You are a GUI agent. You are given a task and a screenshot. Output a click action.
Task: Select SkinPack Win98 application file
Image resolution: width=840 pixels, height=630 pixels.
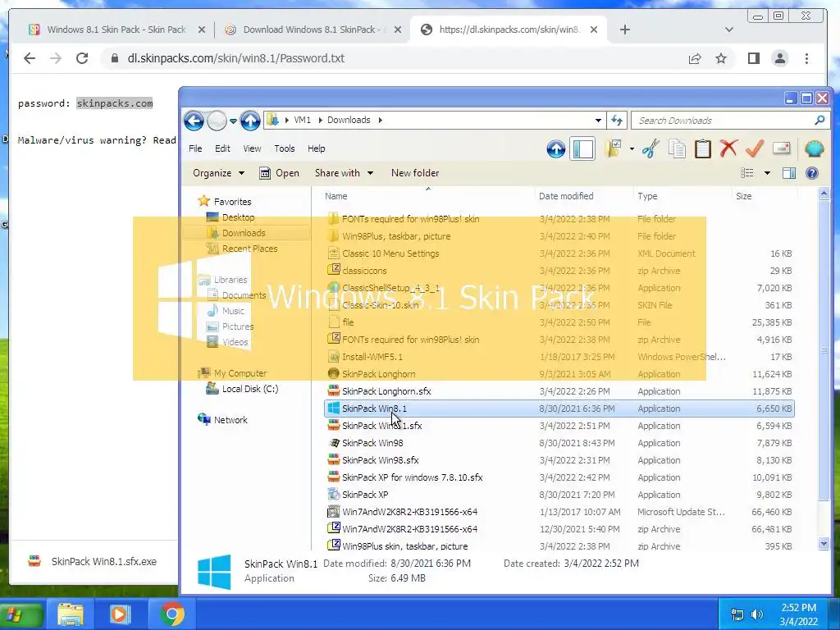tap(559, 443)
